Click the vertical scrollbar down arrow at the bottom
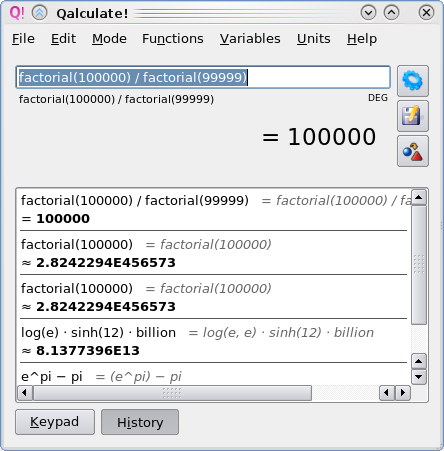The width and height of the screenshot is (444, 451). click(419, 377)
